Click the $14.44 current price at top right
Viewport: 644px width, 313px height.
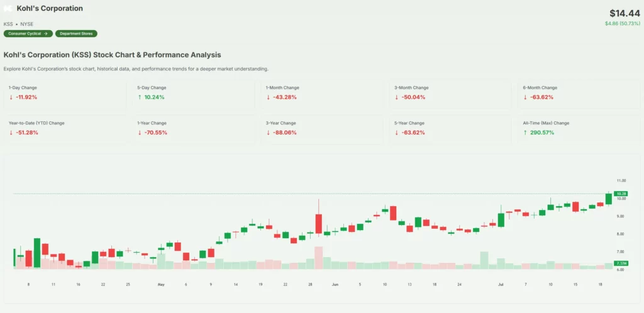(x=623, y=13)
